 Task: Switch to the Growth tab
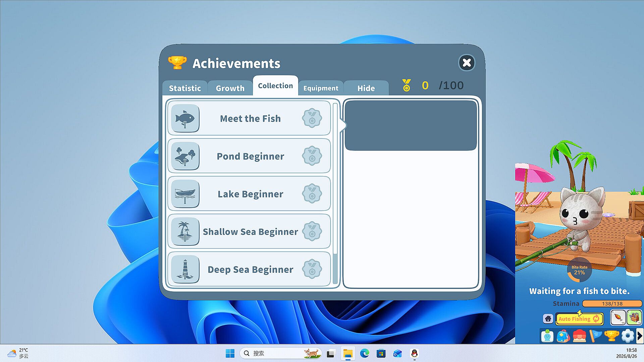[230, 88]
